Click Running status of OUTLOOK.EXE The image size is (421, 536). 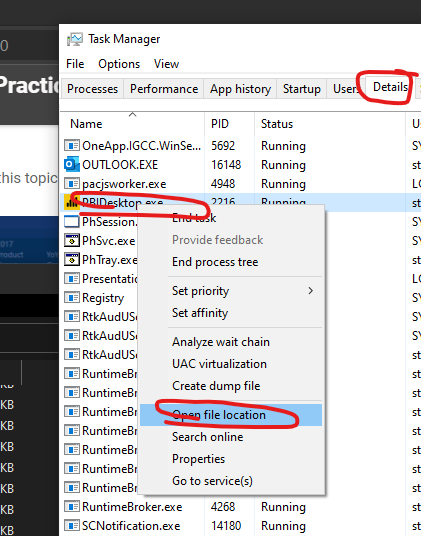tap(283, 165)
